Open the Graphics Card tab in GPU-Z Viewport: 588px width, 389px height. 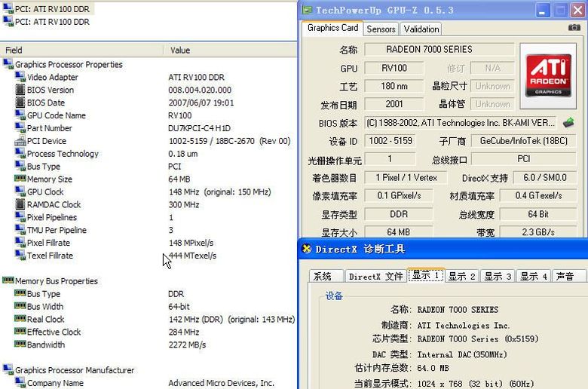pos(332,28)
